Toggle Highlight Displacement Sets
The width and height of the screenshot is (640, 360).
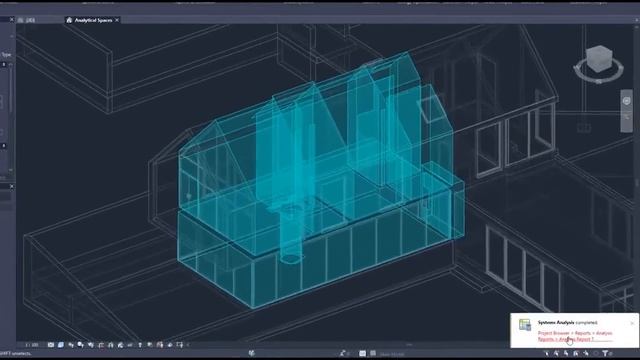coord(170,345)
